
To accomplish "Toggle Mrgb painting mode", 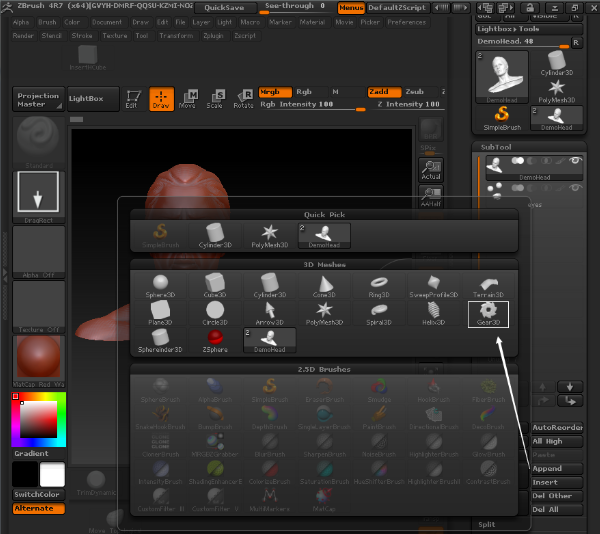I will click(275, 92).
